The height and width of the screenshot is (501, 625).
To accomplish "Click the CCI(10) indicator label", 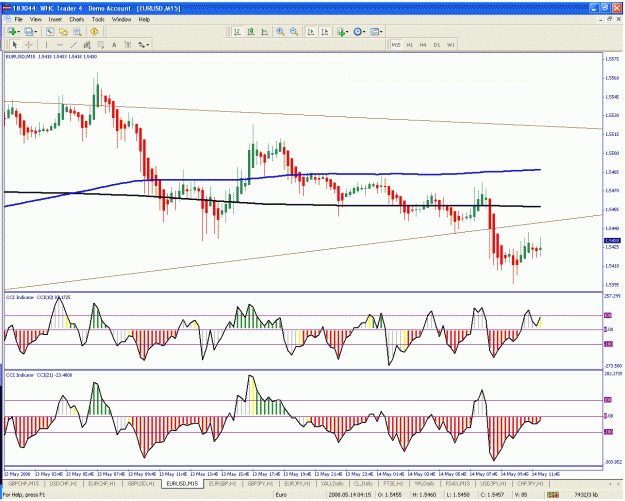I will pyautogui.click(x=38, y=297).
